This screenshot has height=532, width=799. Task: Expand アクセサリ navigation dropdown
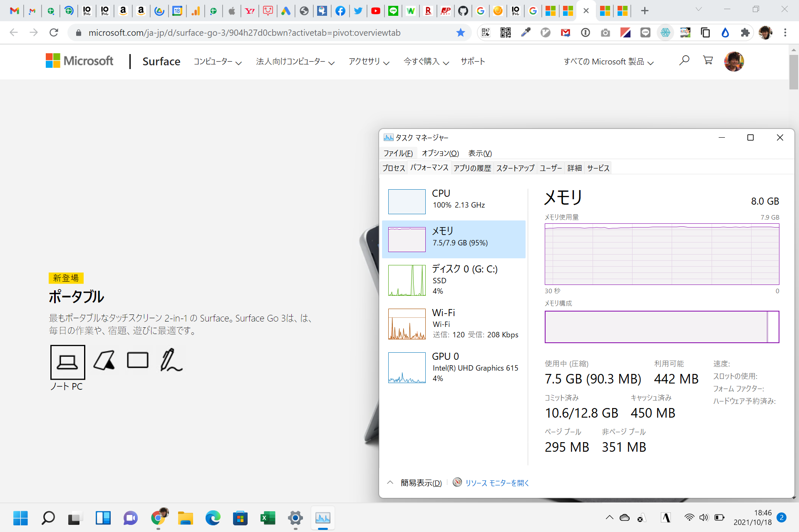click(x=369, y=62)
